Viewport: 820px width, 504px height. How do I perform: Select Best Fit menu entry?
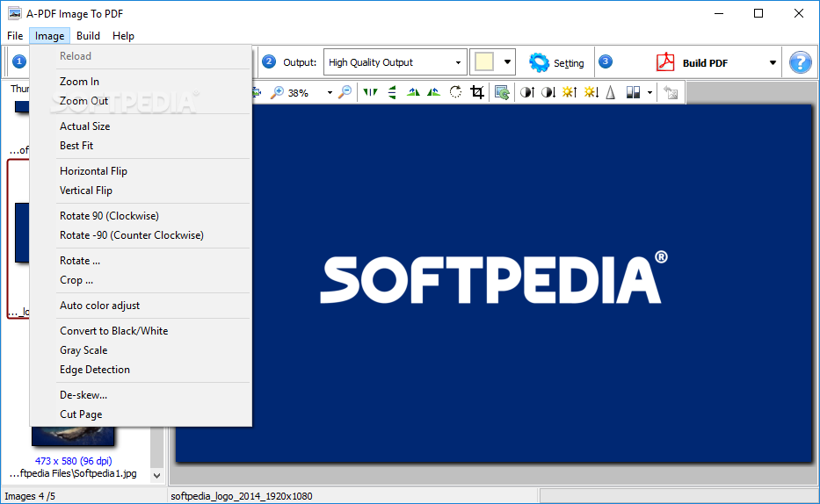pyautogui.click(x=142, y=146)
